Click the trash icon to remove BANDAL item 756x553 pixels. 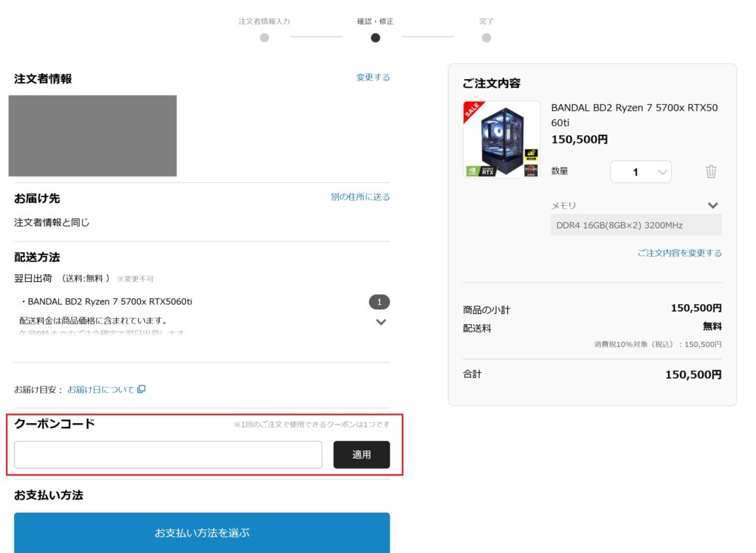click(711, 171)
